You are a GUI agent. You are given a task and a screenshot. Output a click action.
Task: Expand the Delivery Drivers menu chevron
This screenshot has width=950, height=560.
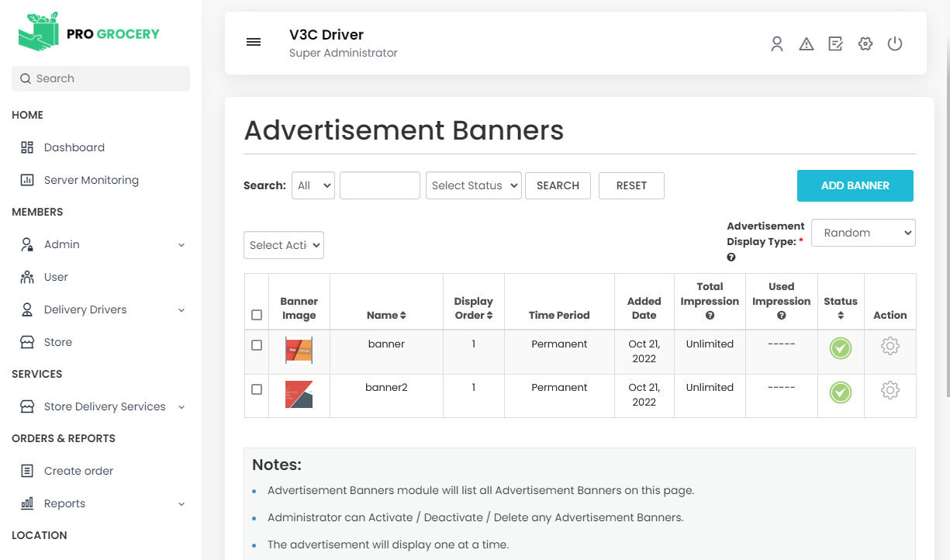[181, 310]
